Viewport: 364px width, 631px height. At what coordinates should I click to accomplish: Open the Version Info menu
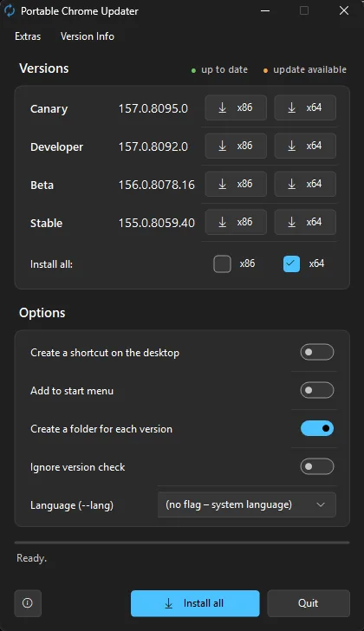88,36
